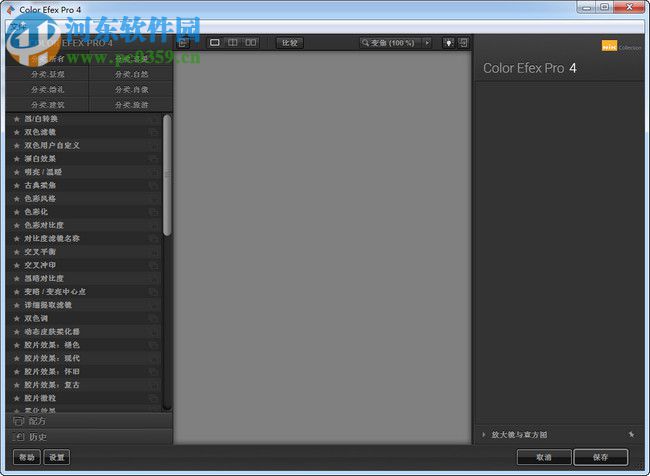Select the 色彩对比度 filter row

(x=83, y=225)
